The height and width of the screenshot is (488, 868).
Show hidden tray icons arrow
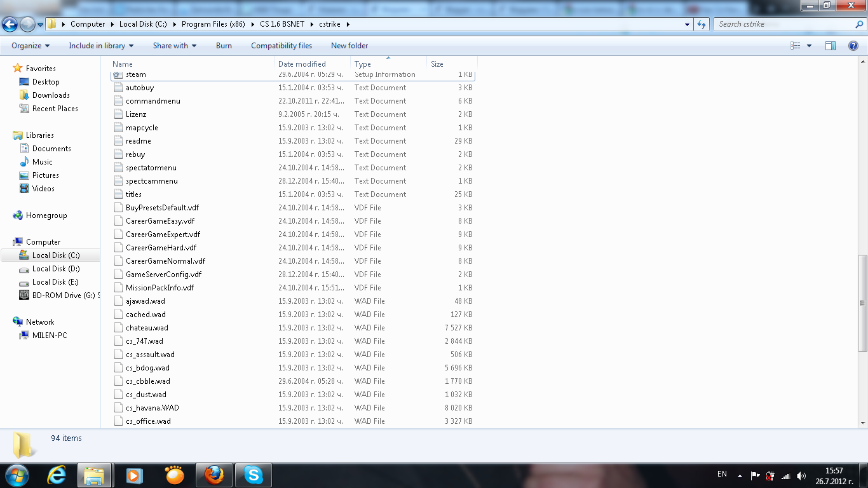(739, 475)
